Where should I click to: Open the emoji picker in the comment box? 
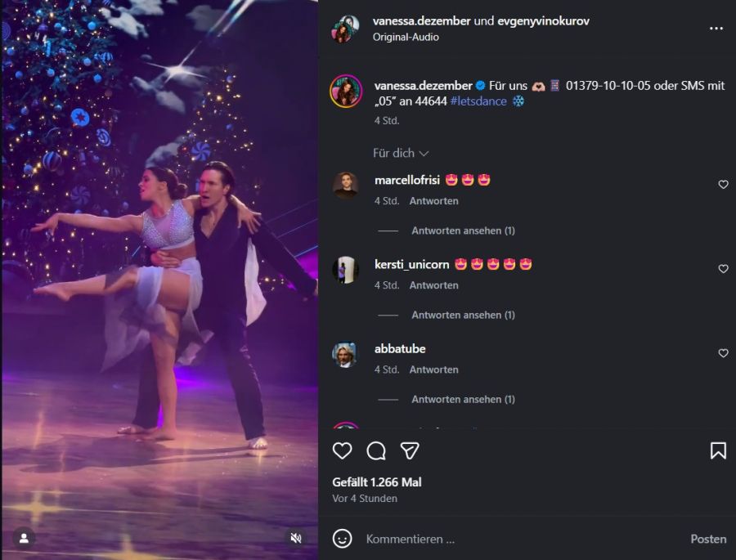click(x=343, y=539)
